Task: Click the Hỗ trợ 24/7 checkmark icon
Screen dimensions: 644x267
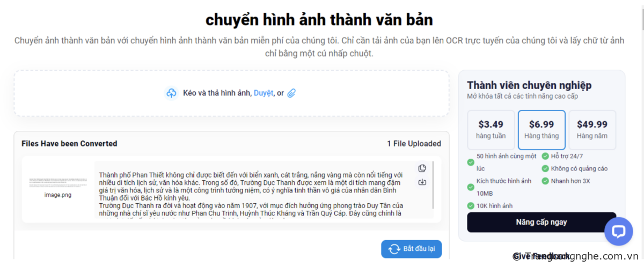Action: [x=545, y=156]
